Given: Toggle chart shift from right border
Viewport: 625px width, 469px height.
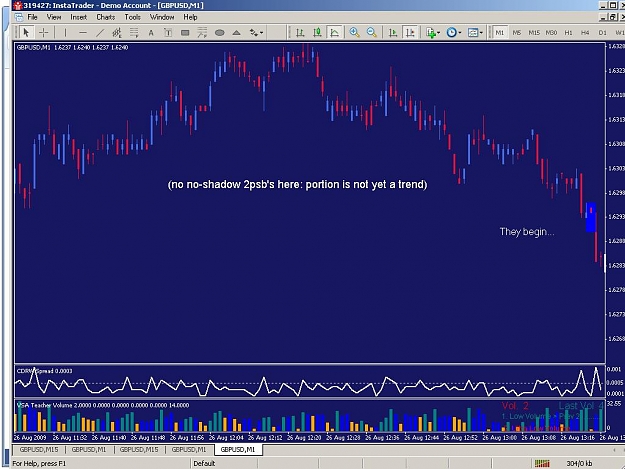Looking at the screenshot, I should pyautogui.click(x=410, y=33).
